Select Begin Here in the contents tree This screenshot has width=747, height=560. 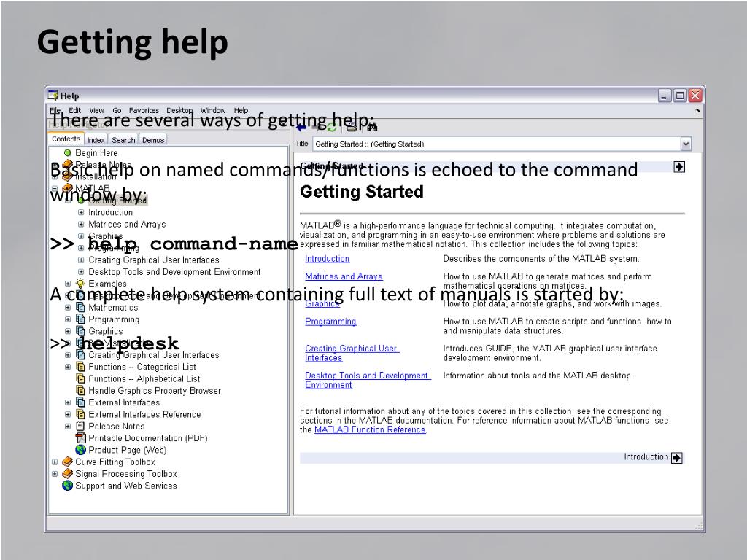[96, 153]
